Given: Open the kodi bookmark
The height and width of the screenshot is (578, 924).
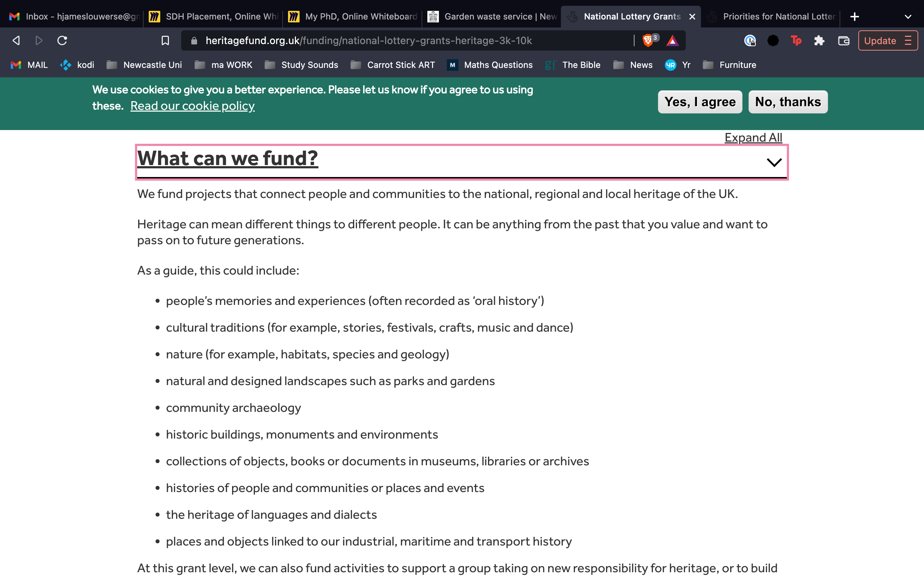Looking at the screenshot, I should (x=77, y=65).
